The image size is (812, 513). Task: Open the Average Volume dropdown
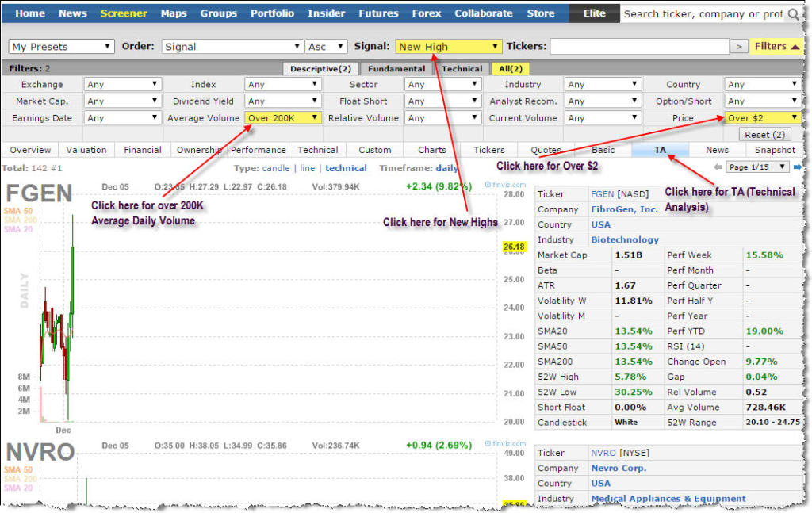[282, 117]
